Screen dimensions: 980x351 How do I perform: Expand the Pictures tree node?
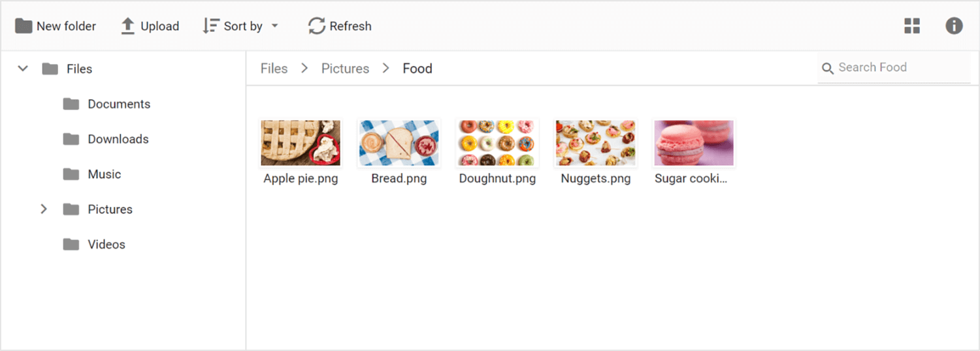point(44,209)
